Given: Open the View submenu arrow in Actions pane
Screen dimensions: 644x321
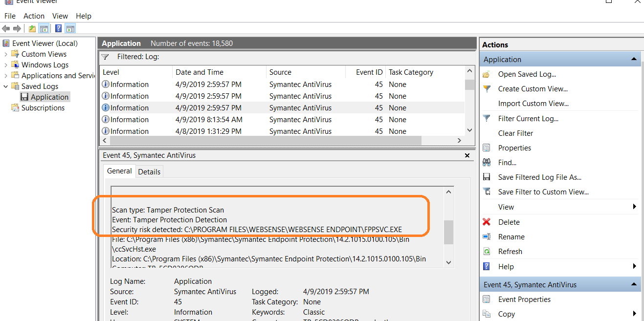Looking at the screenshot, I should pos(636,207).
